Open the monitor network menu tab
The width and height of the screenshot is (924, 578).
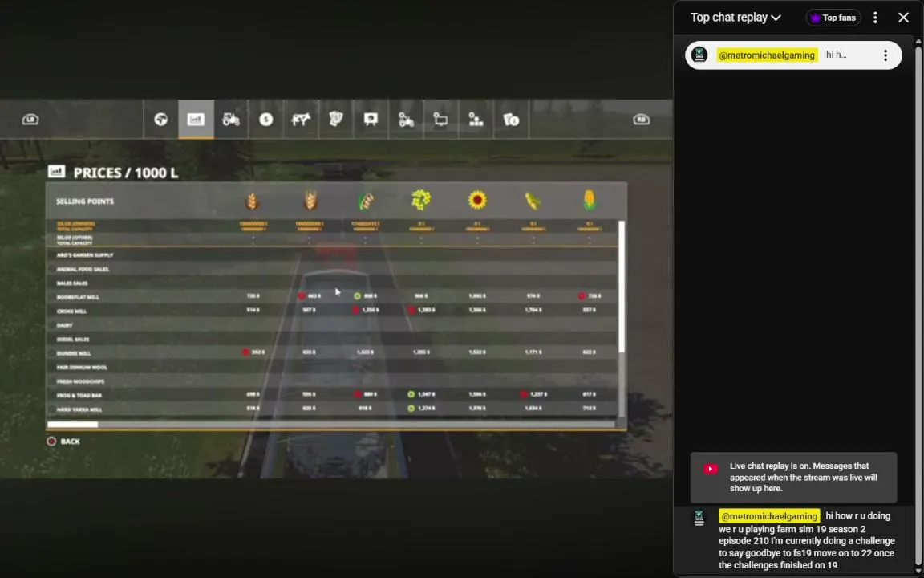coord(441,120)
